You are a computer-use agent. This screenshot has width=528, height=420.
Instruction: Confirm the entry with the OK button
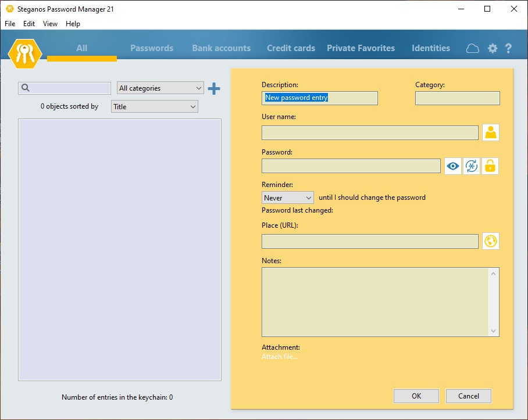[416, 396]
